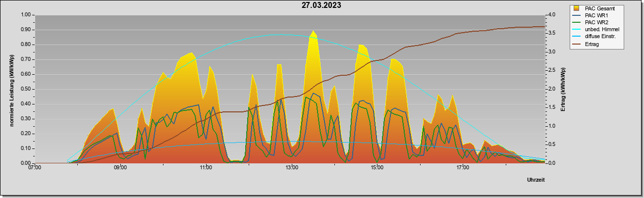Click the 07:00 time axis label
Viewport: 644px width, 198px height.
pyautogui.click(x=35, y=168)
